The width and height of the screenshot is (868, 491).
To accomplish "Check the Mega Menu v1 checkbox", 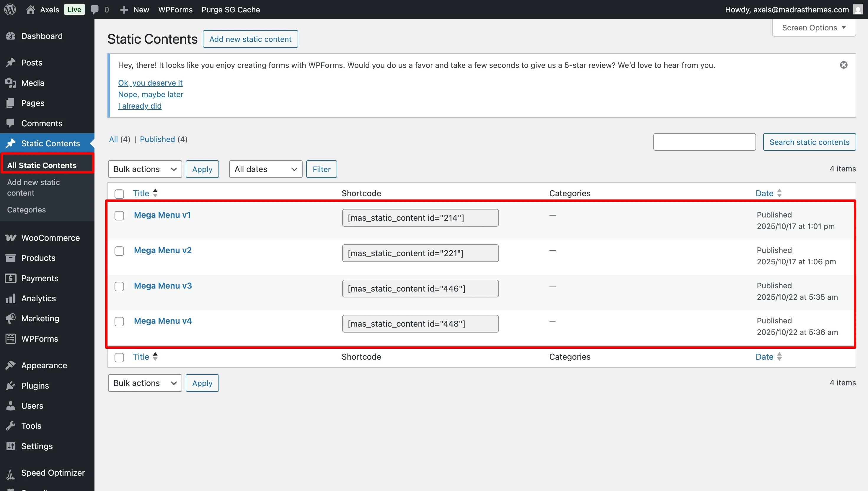I will [119, 216].
